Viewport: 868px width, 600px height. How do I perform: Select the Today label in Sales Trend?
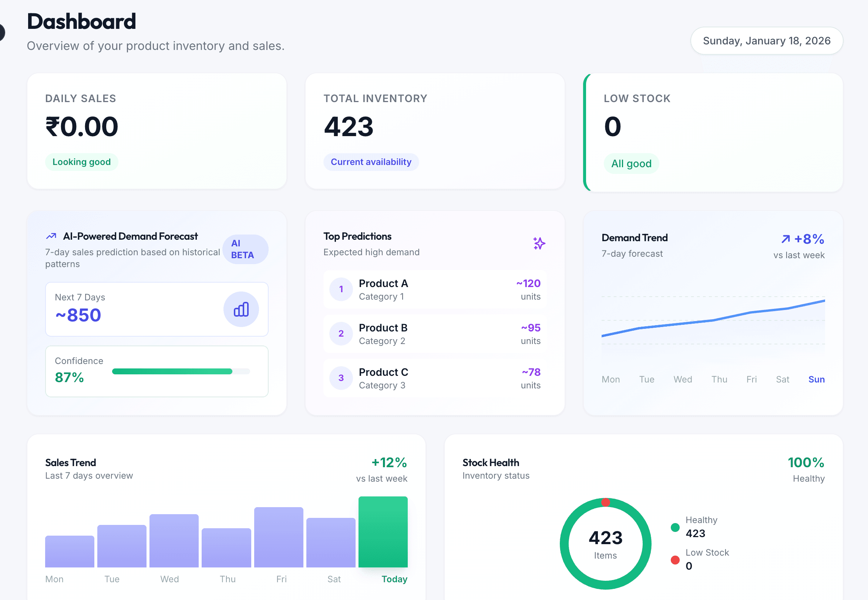(x=394, y=579)
